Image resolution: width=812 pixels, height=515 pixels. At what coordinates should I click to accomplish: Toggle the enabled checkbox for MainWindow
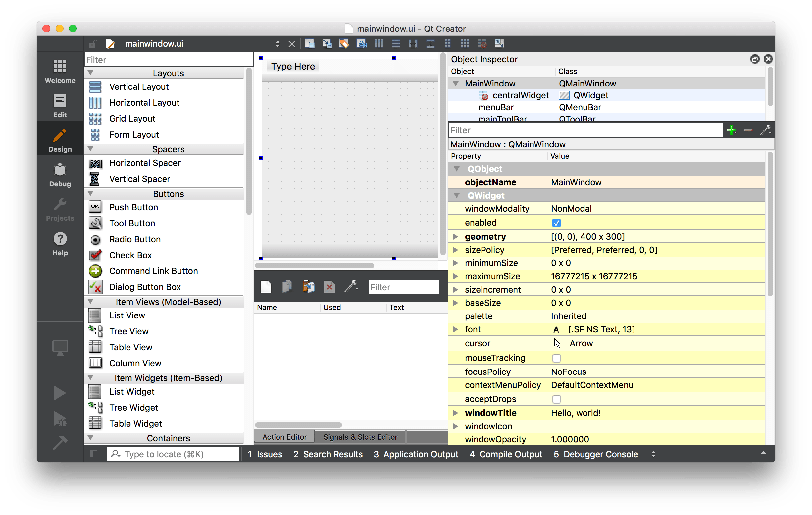coord(556,223)
